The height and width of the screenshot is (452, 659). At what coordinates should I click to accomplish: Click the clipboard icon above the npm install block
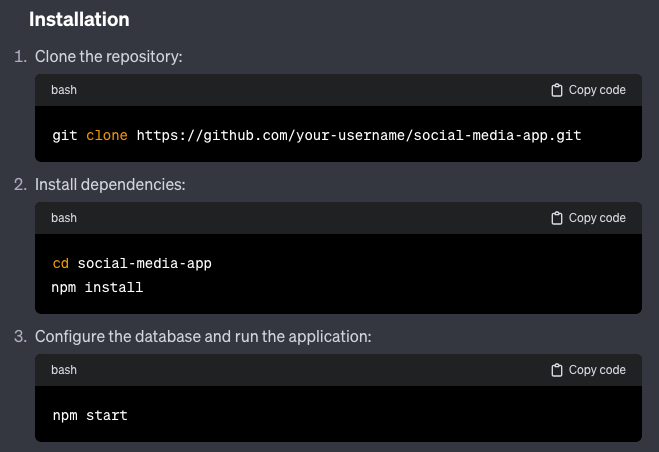pos(557,218)
